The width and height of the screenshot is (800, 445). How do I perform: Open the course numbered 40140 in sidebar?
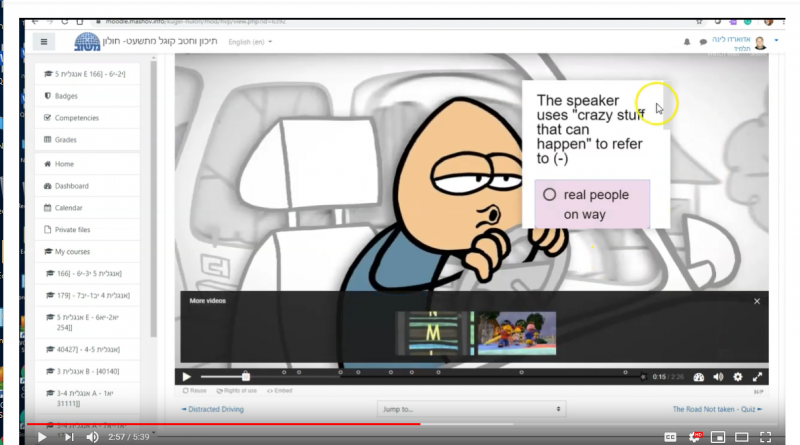pyautogui.click(x=87, y=372)
